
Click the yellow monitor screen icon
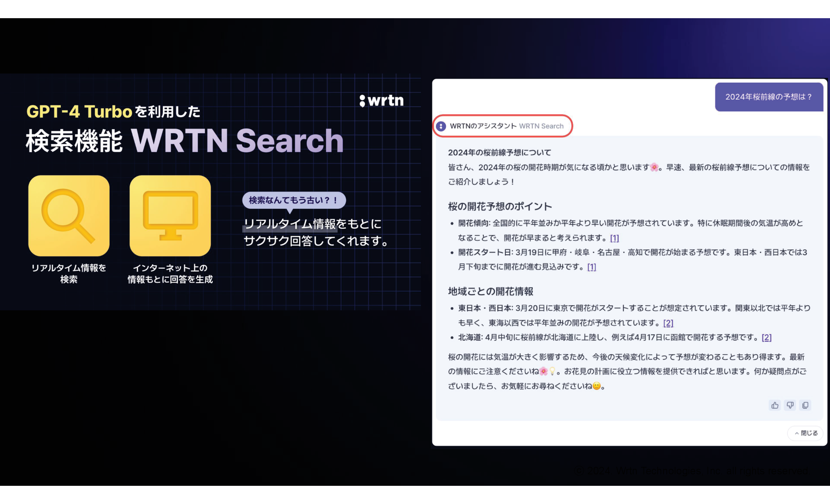[x=170, y=216]
